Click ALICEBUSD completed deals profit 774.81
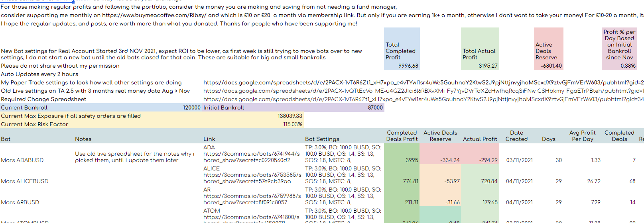This screenshot has height=223, width=644. click(x=411, y=181)
